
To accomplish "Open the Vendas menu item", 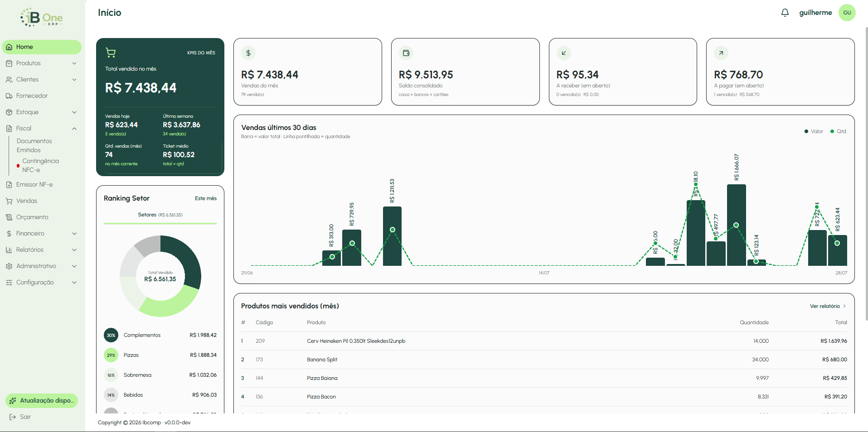I will [x=27, y=201].
